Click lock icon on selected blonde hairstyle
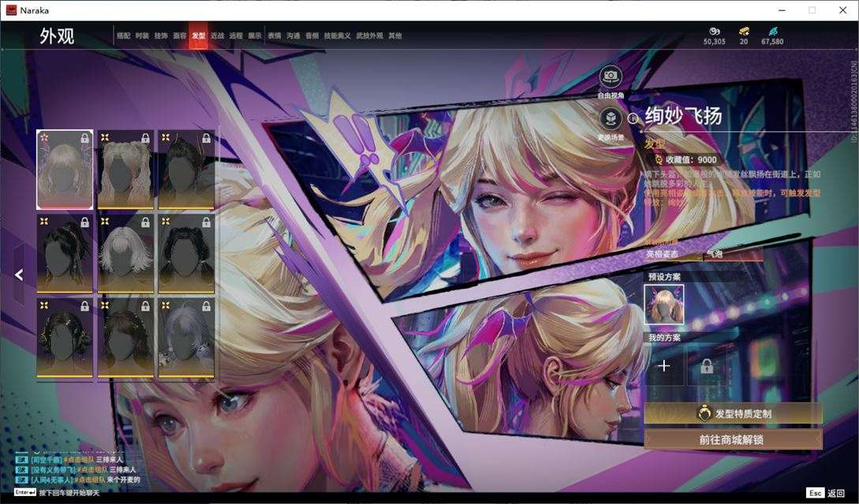This screenshot has width=859, height=504. point(85,139)
